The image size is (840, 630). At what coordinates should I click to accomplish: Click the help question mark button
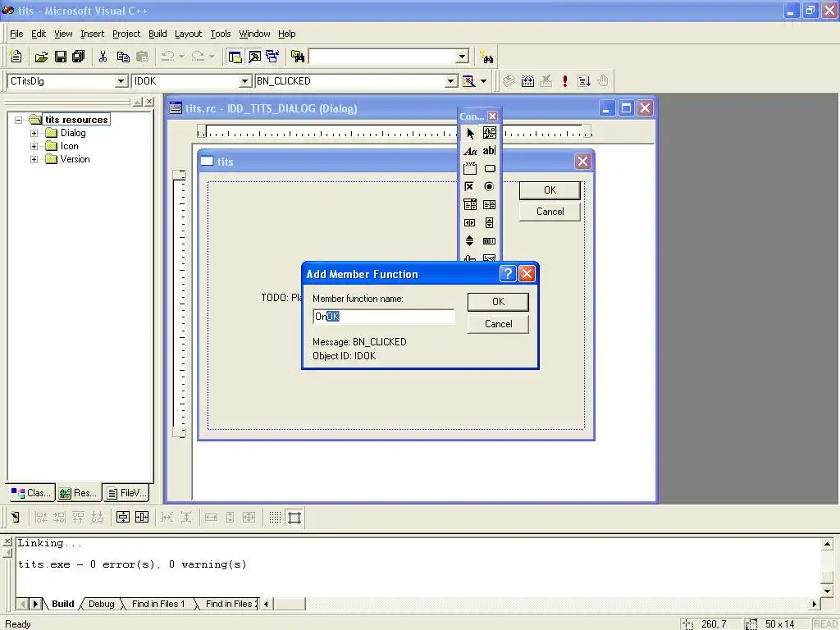tap(507, 274)
